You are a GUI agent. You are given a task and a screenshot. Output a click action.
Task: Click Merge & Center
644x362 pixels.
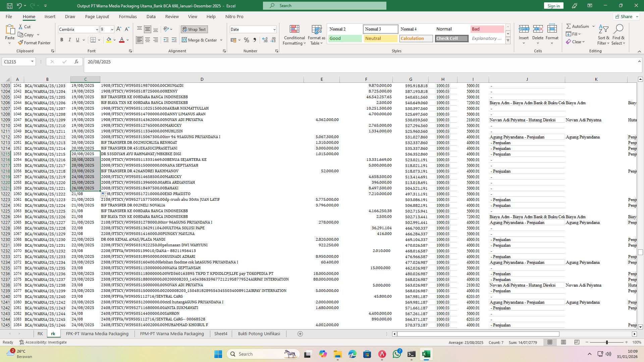point(200,40)
